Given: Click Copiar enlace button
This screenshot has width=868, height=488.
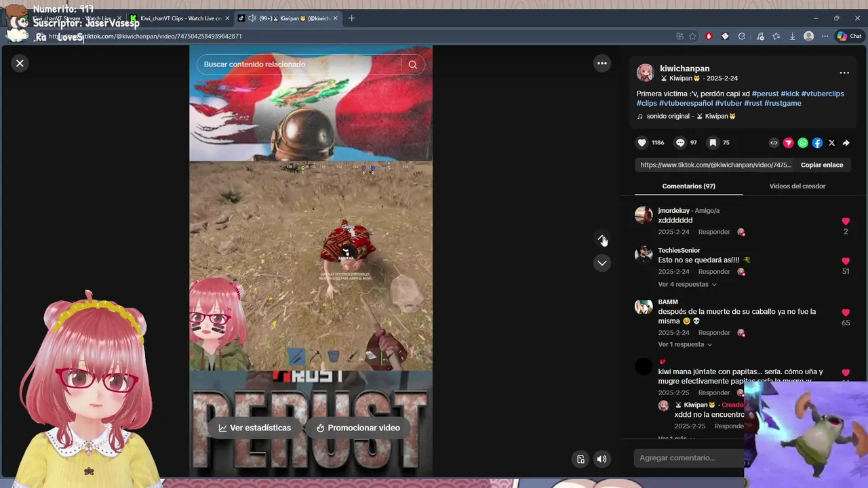Looking at the screenshot, I should coord(822,165).
